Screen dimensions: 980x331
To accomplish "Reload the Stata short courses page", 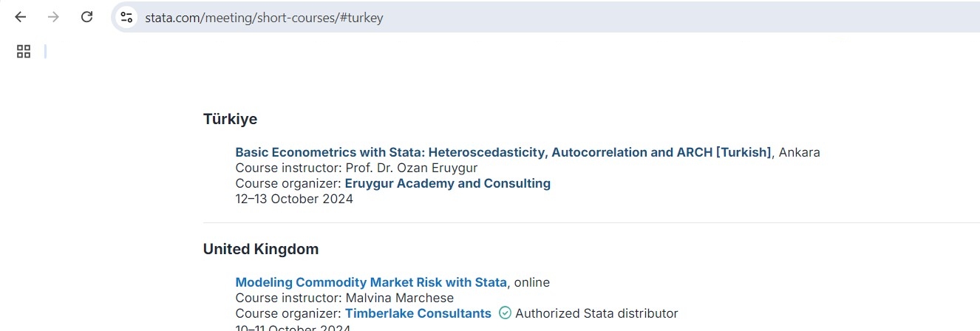I will pyautogui.click(x=86, y=17).
